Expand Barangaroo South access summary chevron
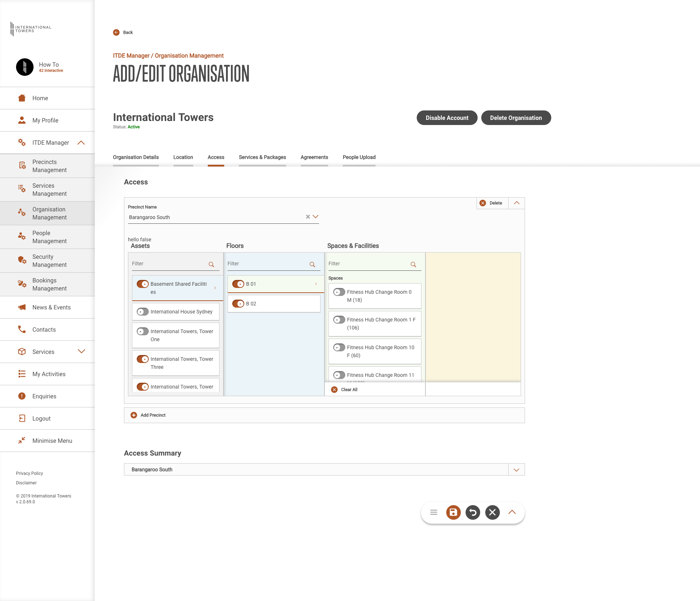The width and height of the screenshot is (700, 601). pos(516,470)
